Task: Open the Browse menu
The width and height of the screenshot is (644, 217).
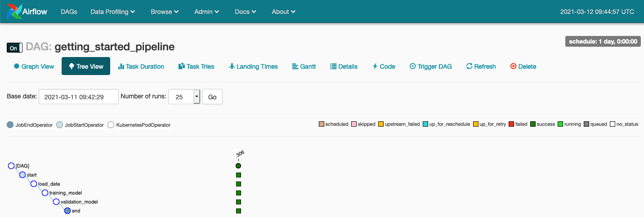Action: coord(165,12)
